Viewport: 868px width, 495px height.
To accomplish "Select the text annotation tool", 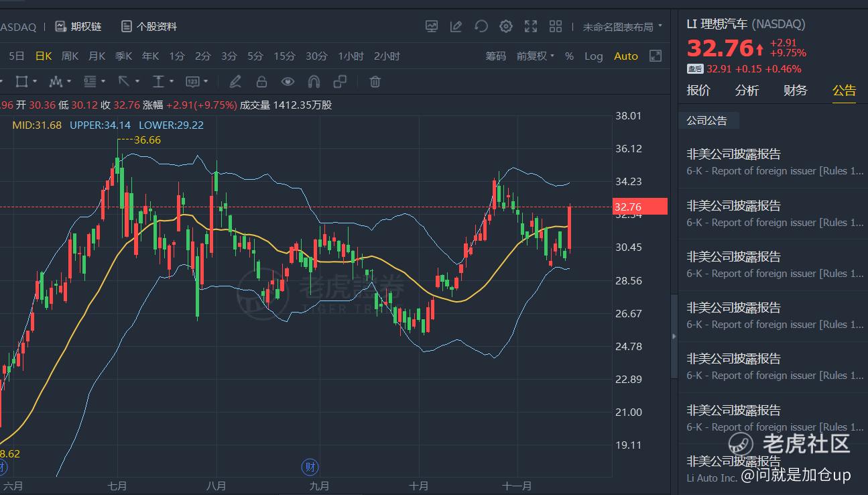I will tap(158, 82).
